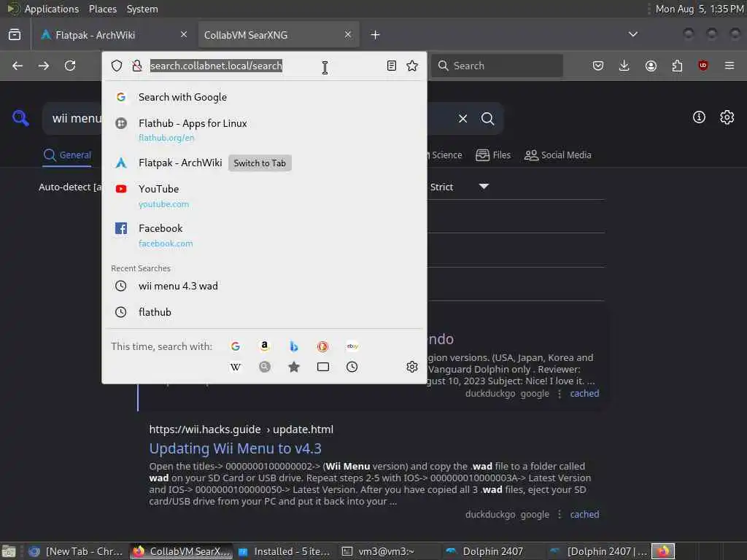Select recent search flathub

264,312
